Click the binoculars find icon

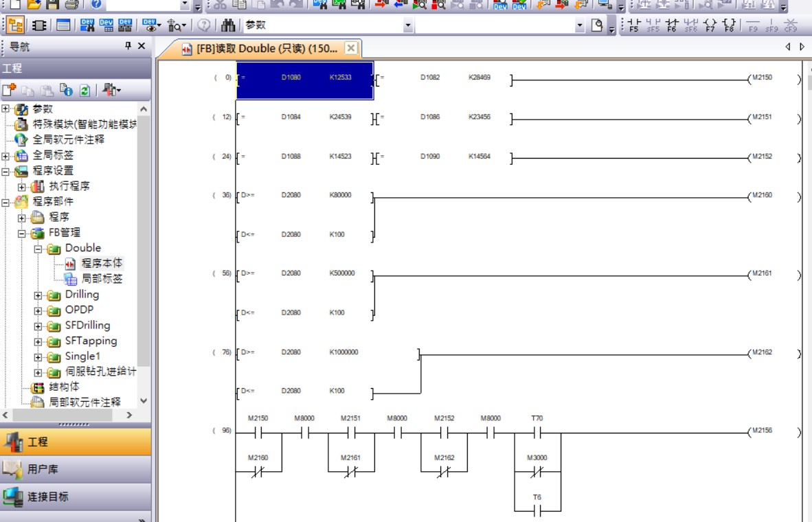[229, 25]
